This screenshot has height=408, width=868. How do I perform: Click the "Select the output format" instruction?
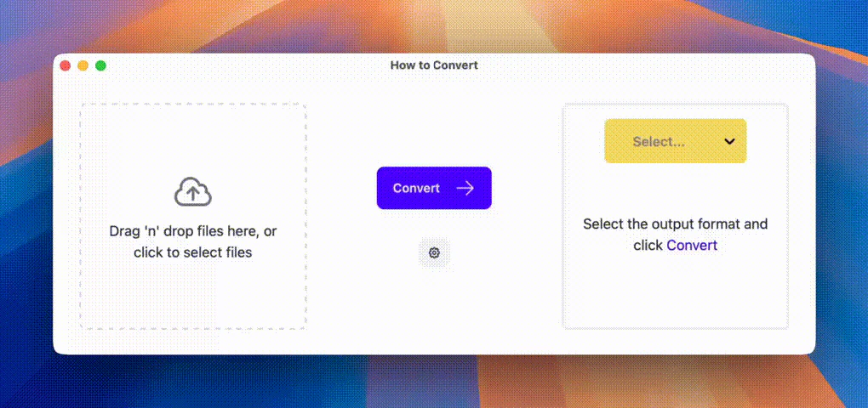tap(675, 224)
